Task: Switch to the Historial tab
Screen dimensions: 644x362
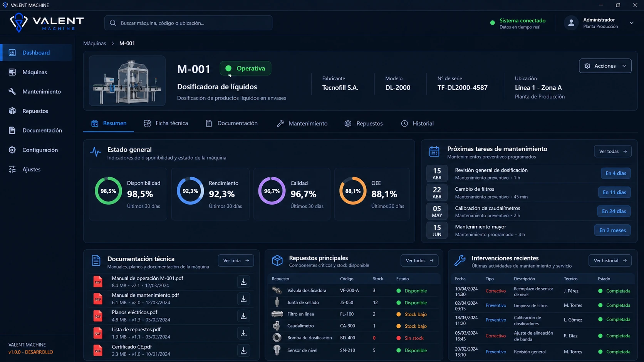Action: 417,123
